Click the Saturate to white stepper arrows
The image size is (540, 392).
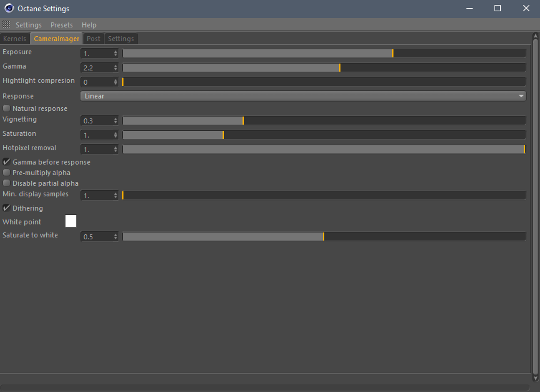tap(115, 237)
